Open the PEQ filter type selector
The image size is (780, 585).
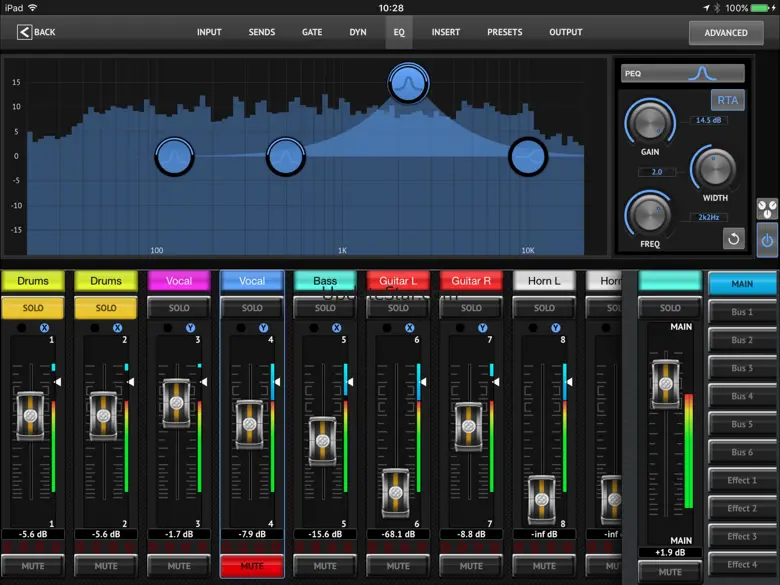coord(683,73)
